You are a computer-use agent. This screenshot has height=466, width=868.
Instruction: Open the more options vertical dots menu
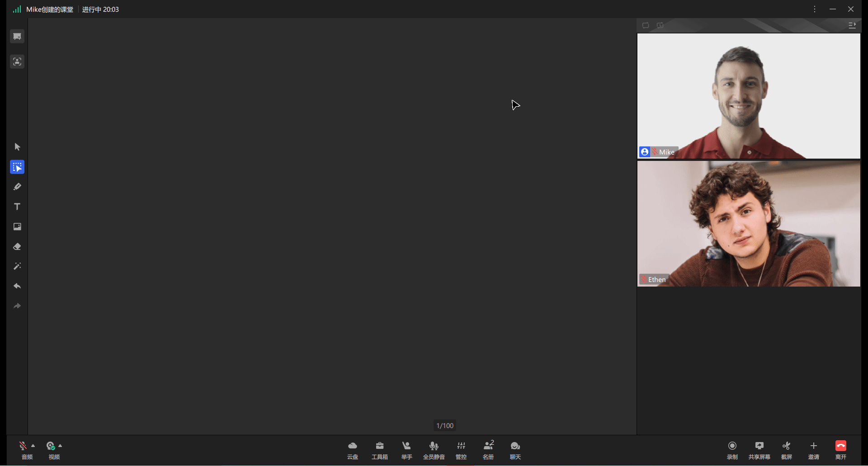point(815,9)
